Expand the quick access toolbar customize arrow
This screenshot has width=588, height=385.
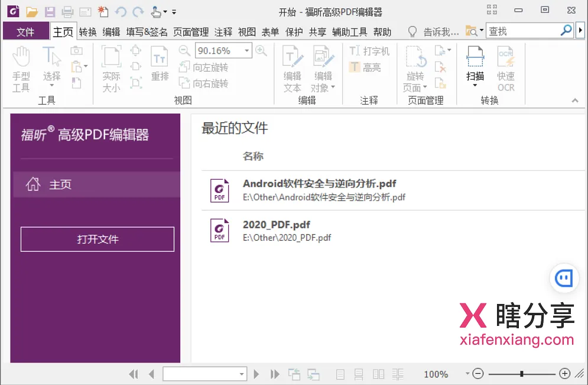point(174,12)
